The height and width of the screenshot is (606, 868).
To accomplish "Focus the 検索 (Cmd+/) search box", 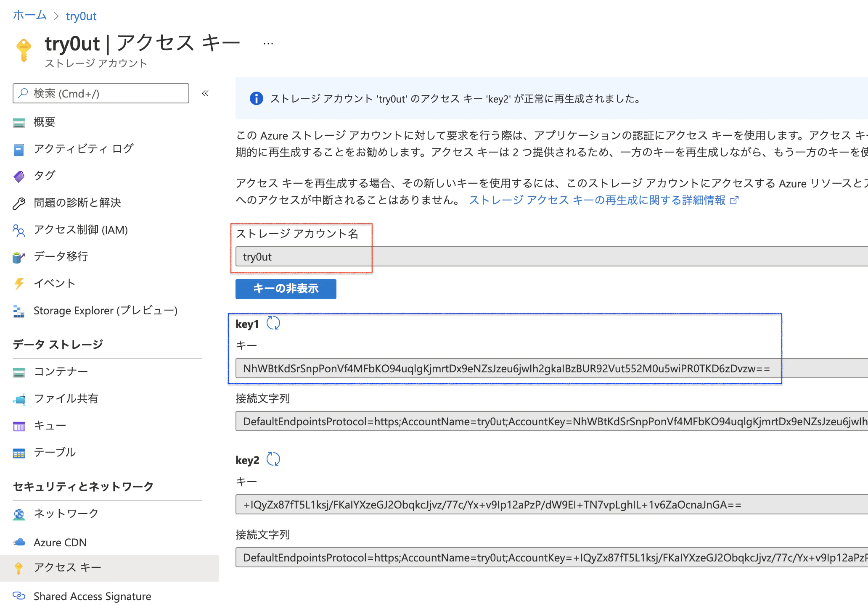I will (x=101, y=93).
